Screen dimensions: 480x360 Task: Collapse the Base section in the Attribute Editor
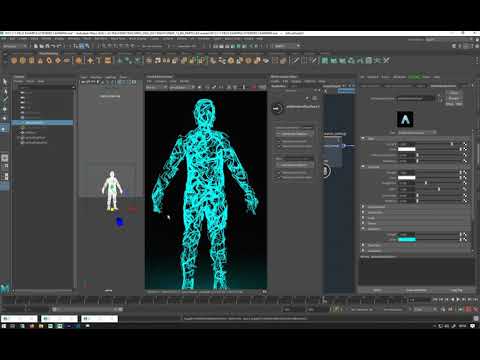[363, 138]
